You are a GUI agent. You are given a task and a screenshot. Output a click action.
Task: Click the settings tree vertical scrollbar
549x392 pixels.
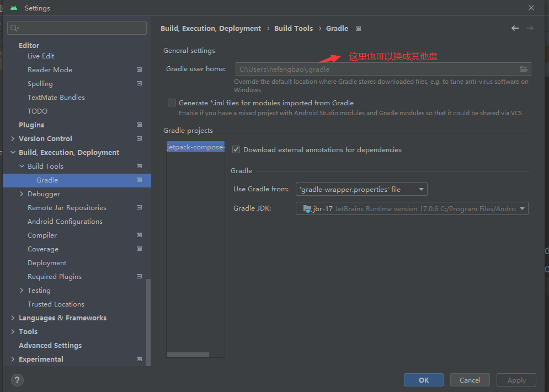pyautogui.click(x=148, y=323)
